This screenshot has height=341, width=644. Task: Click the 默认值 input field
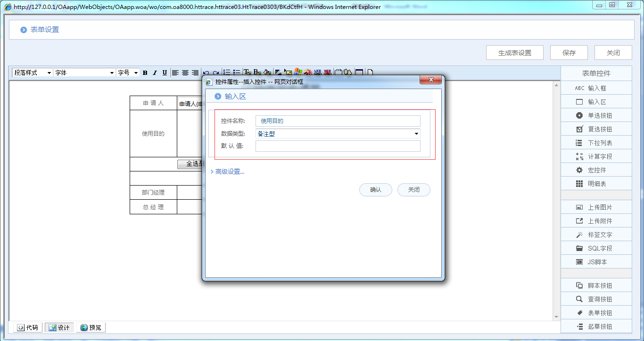click(338, 146)
